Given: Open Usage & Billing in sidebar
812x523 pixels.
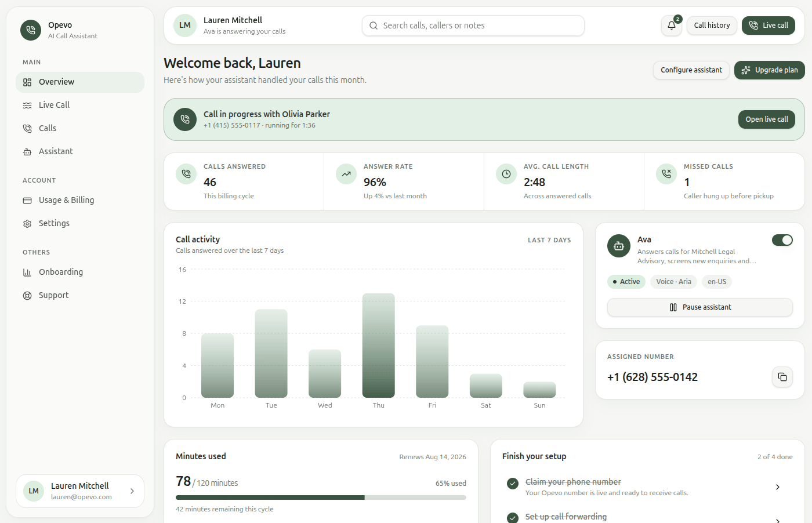Looking at the screenshot, I should pos(80,201).
